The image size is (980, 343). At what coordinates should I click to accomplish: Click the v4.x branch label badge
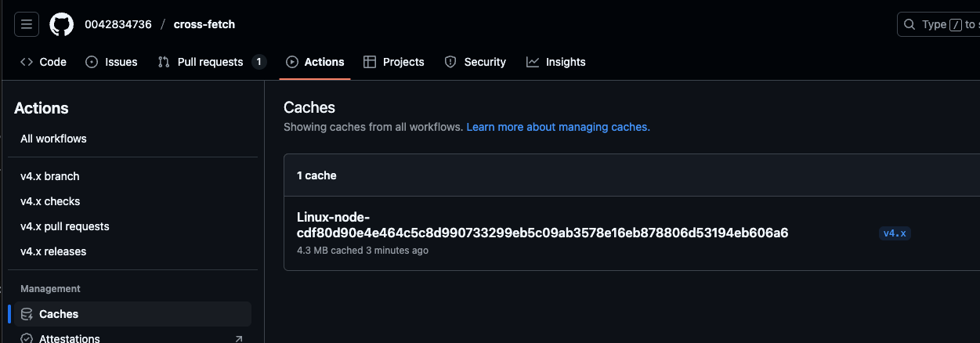click(895, 233)
